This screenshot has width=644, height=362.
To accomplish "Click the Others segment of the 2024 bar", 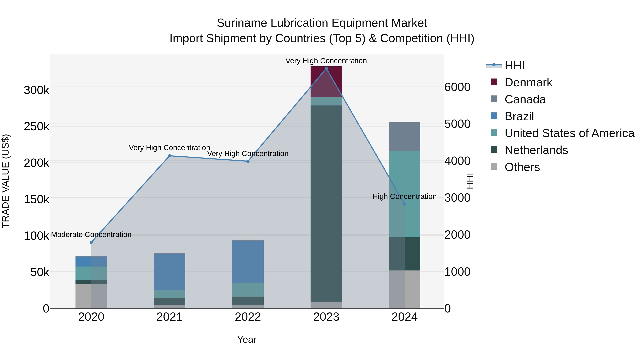I will 405,289.
